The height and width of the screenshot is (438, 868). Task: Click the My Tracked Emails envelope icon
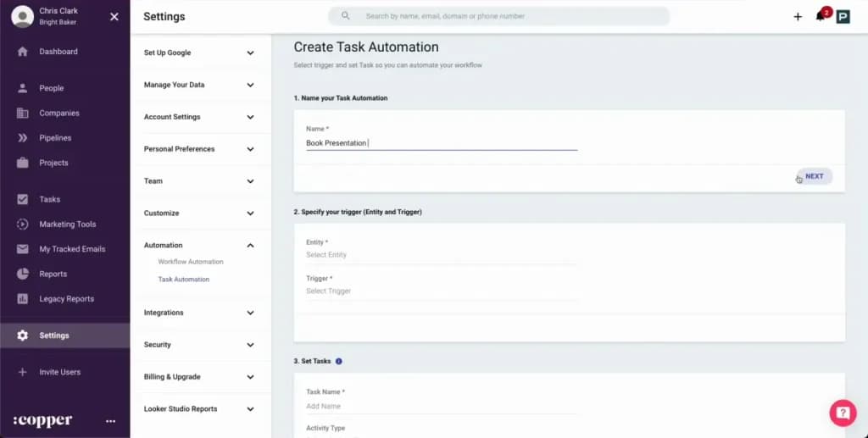click(x=22, y=249)
